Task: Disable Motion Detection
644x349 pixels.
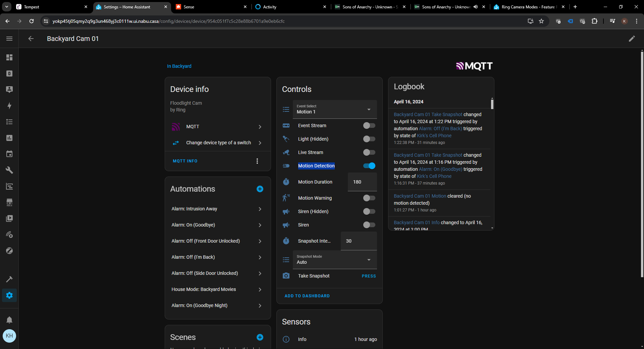Action: [x=369, y=165]
